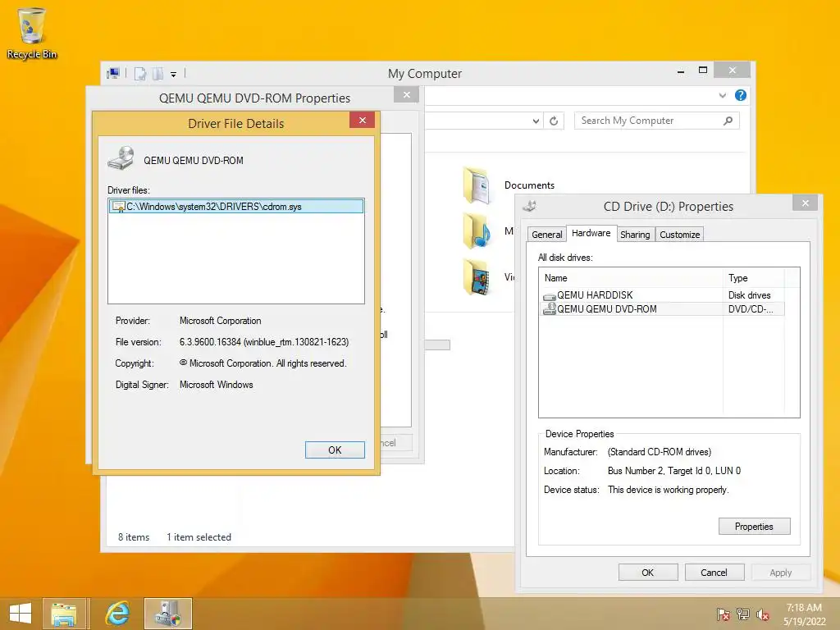Image resolution: width=840 pixels, height=630 pixels.
Task: Close the QEMU DVD-ROM Properties dialog
Action: [407, 95]
